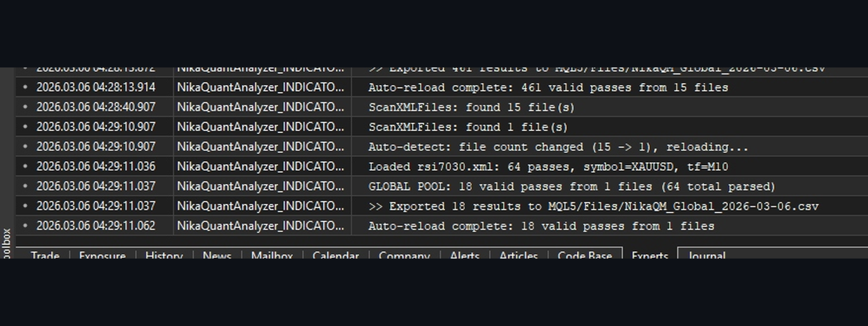This screenshot has height=326, width=868.
Task: Click the vertical Toolbox panel label
Action: coord(7,243)
